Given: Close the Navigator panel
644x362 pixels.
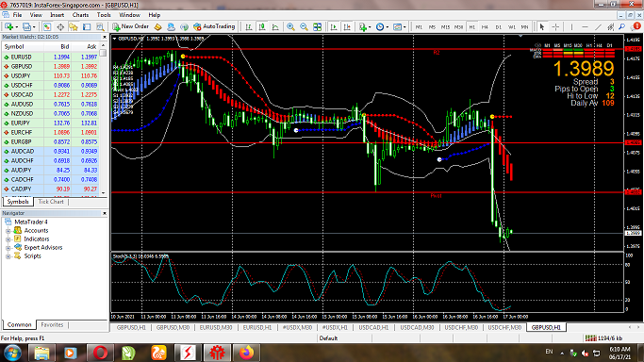Looking at the screenshot, I should click(105, 213).
